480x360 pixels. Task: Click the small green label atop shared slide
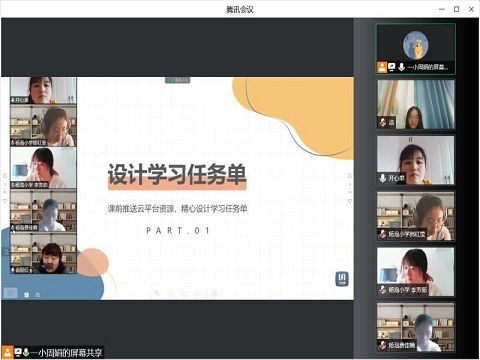click(178, 80)
